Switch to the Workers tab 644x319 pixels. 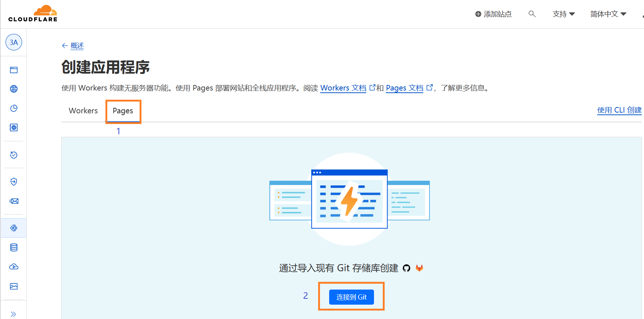tap(83, 111)
